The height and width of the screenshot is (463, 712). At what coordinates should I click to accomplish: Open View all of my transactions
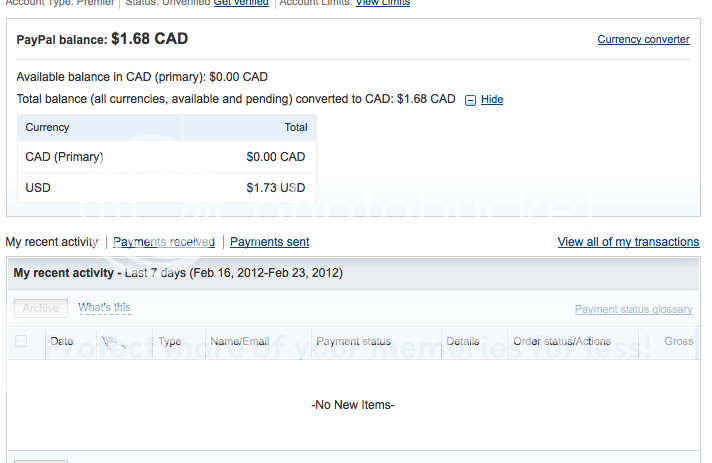pyautogui.click(x=628, y=242)
